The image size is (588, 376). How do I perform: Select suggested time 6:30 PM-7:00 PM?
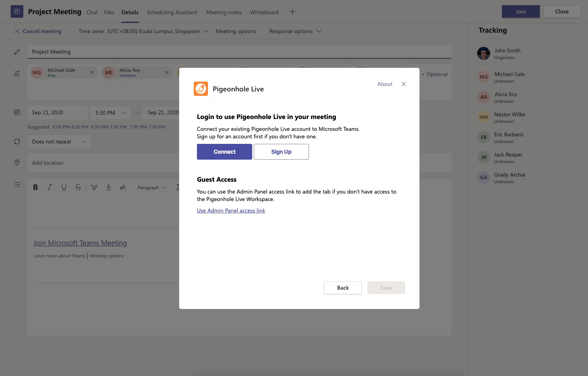tap(109, 127)
